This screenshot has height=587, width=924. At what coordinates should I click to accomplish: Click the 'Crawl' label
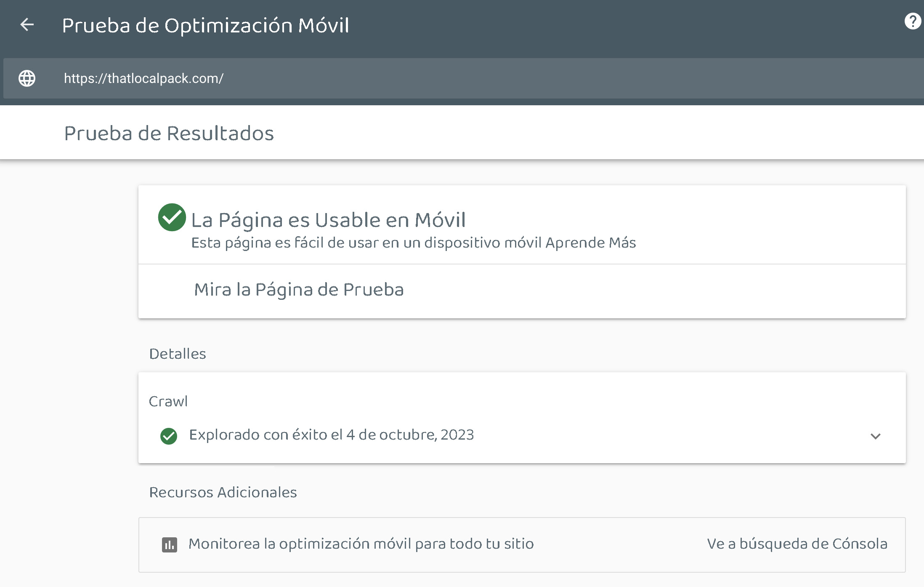[x=168, y=401]
